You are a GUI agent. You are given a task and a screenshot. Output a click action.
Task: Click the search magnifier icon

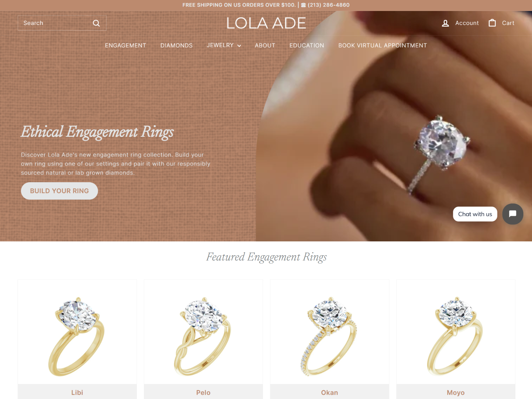(96, 23)
